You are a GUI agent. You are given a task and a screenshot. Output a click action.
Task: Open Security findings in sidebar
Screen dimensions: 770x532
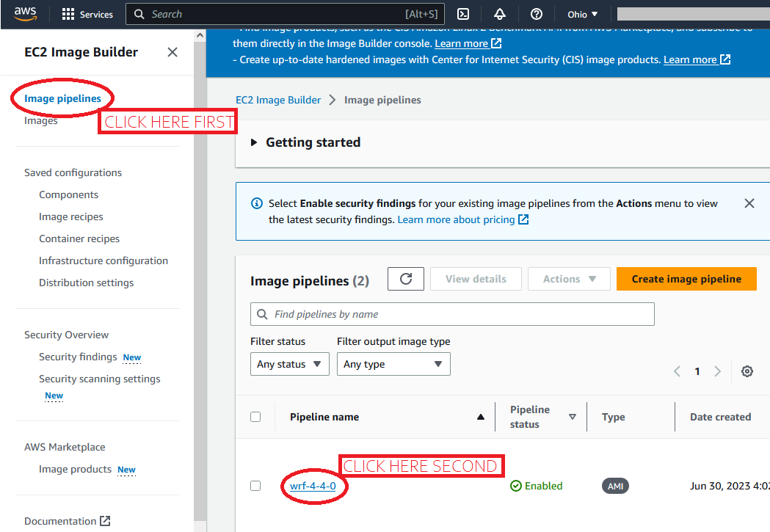pos(78,357)
